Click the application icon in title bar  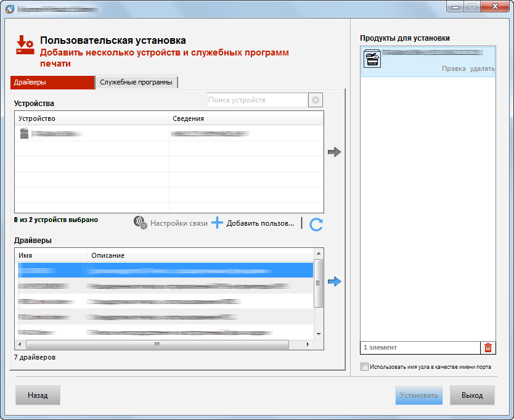point(10,9)
